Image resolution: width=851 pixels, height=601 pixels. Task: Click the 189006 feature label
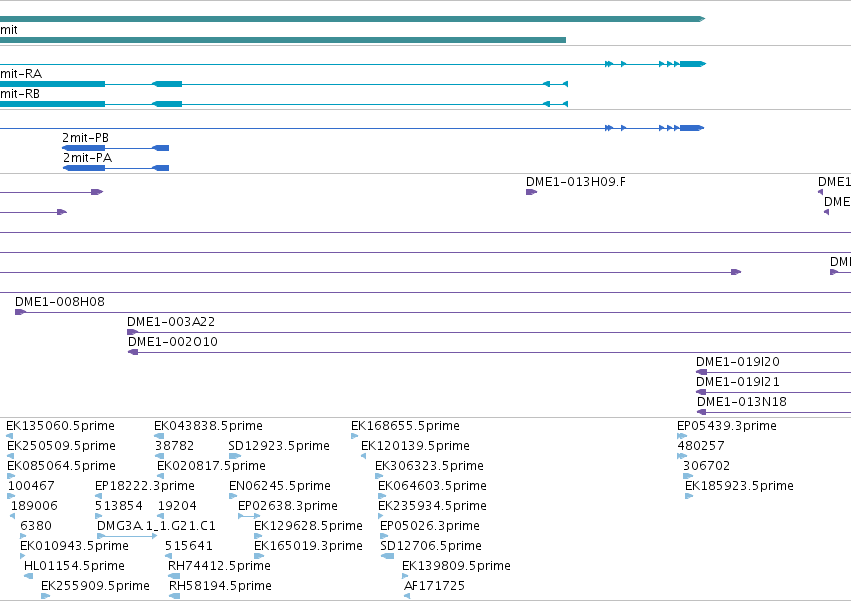tap(34, 506)
